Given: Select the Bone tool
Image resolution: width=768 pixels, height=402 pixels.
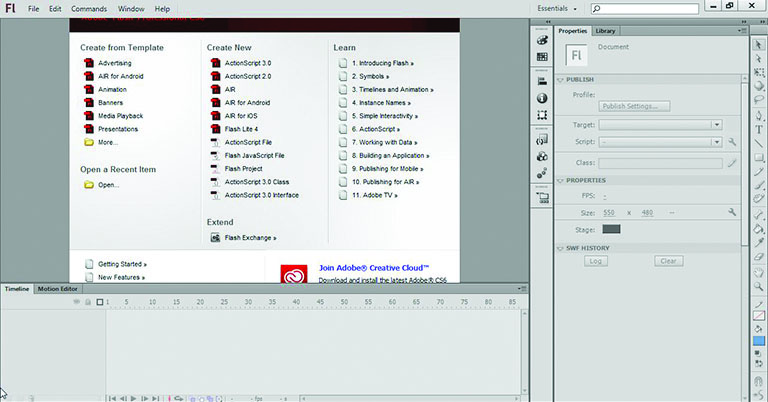Looking at the screenshot, I should [759, 214].
